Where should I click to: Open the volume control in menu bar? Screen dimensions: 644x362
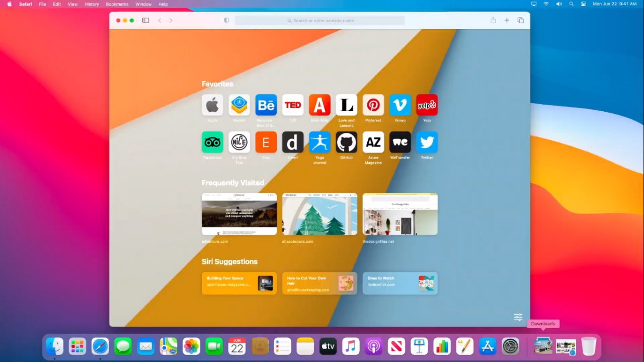tap(559, 4)
